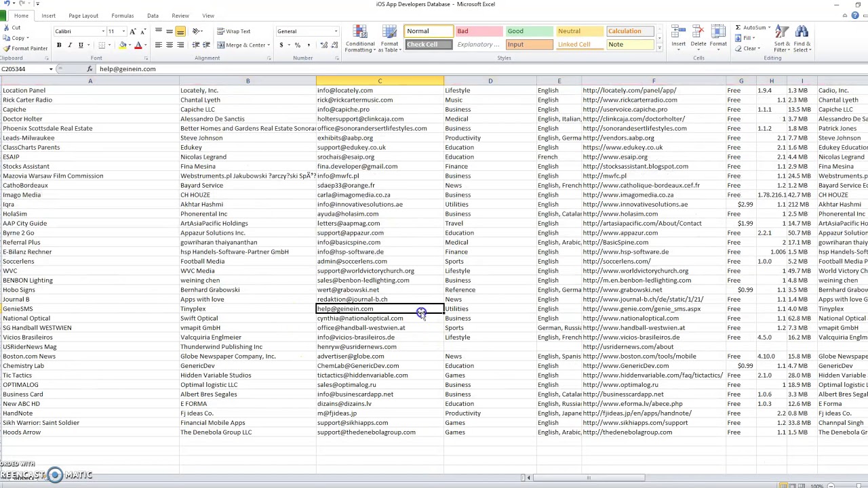Toggle bottom align (highlighted) button
The image size is (868, 488).
tap(180, 31)
